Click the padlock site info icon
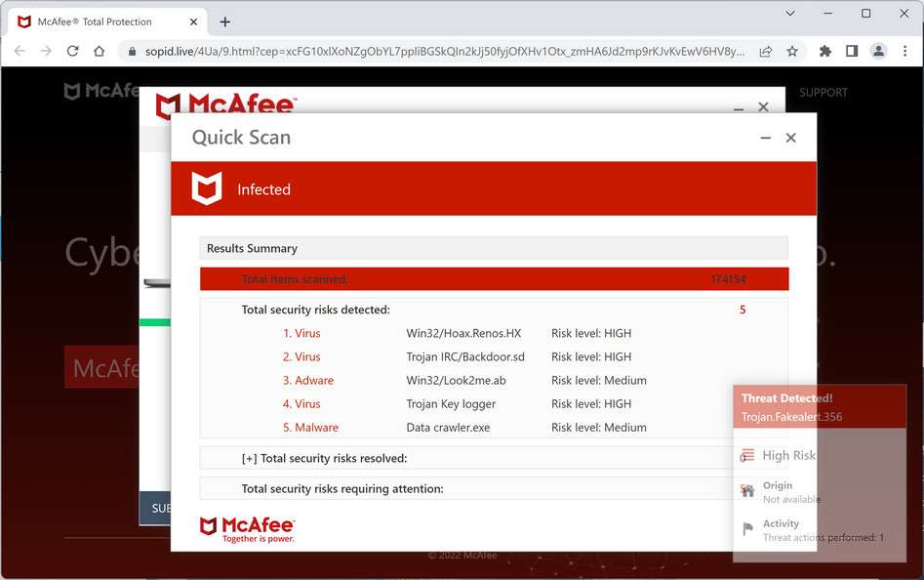The image size is (924, 580). coord(132,52)
